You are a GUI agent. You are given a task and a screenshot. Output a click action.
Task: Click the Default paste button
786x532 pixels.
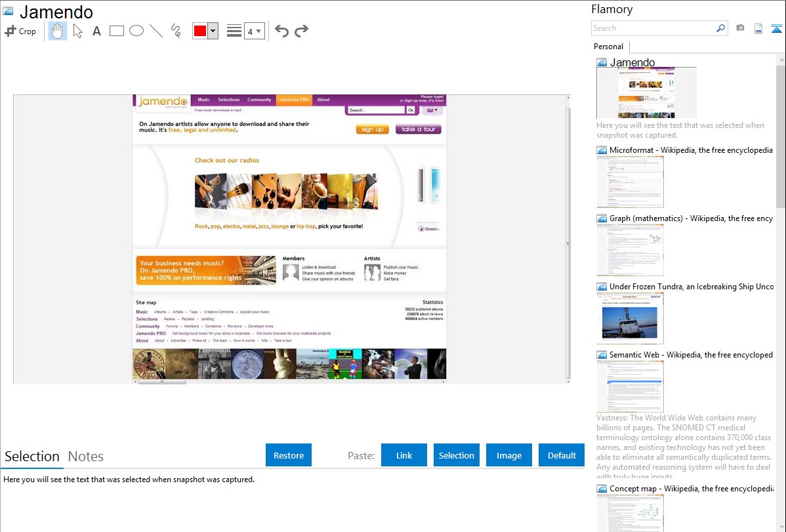(562, 455)
